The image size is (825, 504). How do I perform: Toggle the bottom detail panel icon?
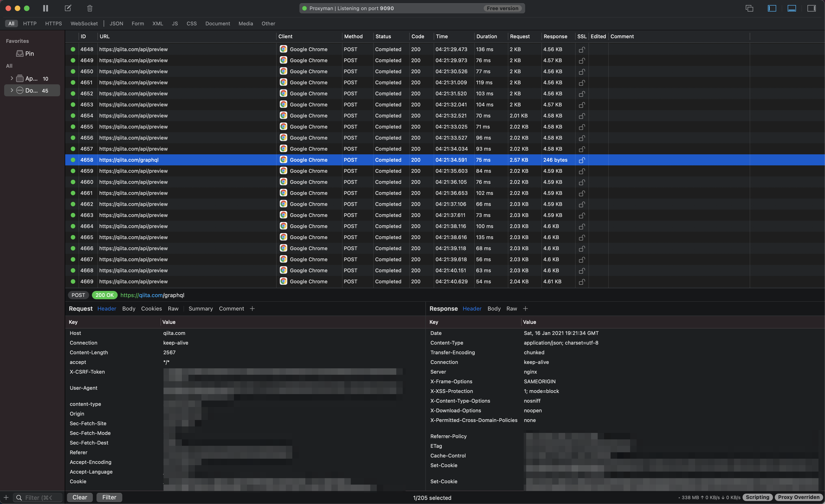click(x=792, y=8)
